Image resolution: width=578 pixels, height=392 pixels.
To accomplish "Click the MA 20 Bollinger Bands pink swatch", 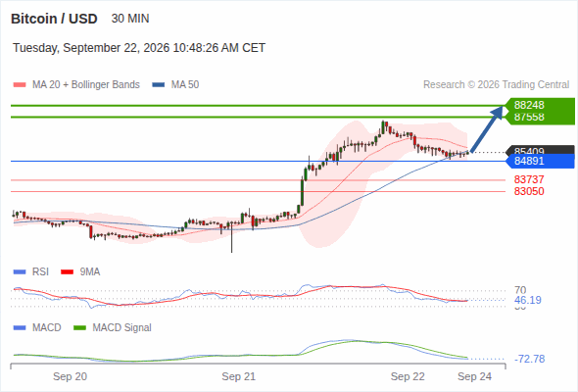I will pyautogui.click(x=20, y=85).
